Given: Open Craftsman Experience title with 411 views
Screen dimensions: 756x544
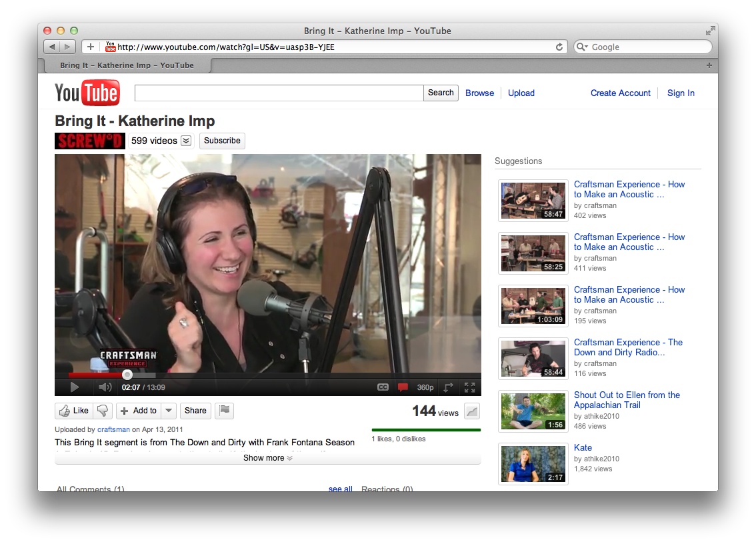Looking at the screenshot, I should pos(629,242).
